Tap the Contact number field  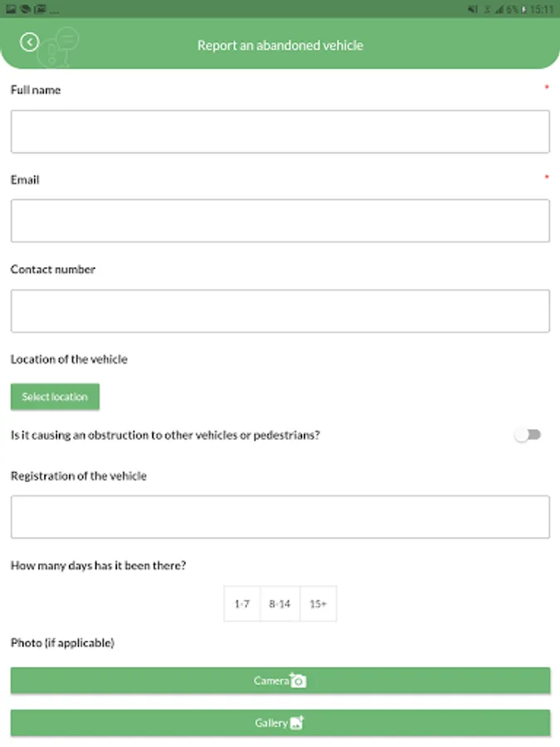tap(280, 311)
